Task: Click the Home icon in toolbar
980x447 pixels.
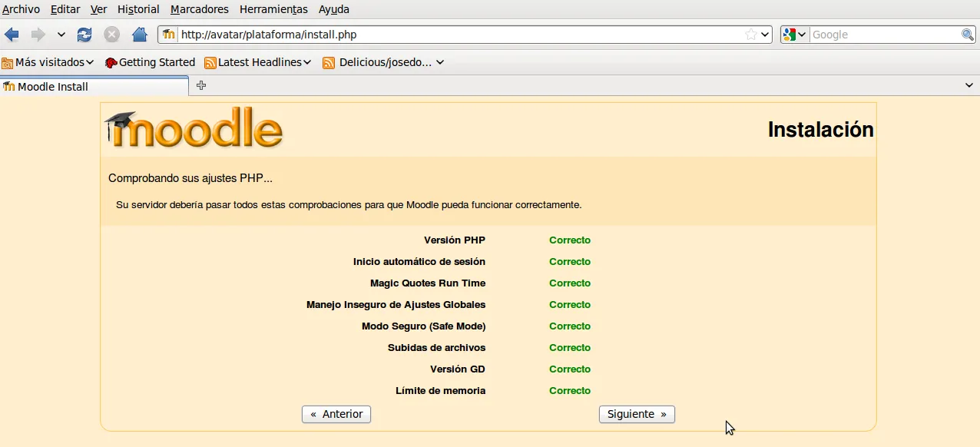Action: click(139, 35)
